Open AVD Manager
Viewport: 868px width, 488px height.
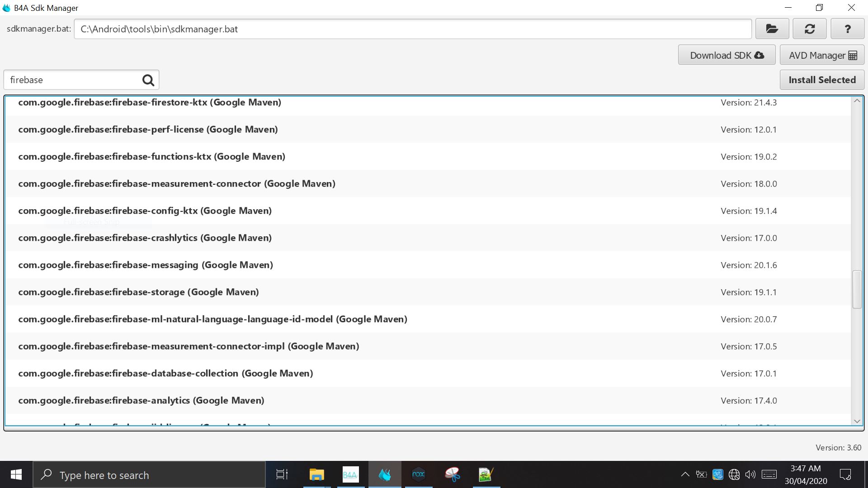click(x=822, y=55)
